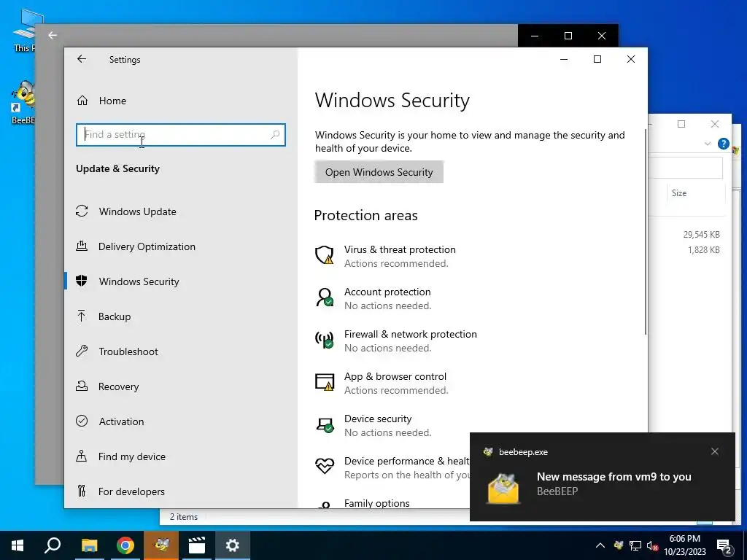Viewport: 747px width, 560px height.
Task: Click the network icon in system tray
Action: (635, 545)
